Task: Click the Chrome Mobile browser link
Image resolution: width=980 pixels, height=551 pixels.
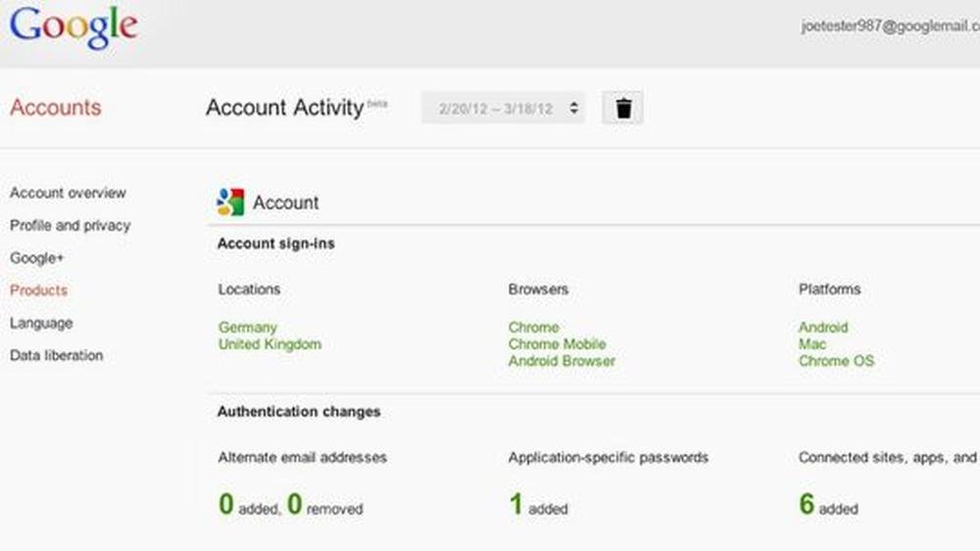Action: pyautogui.click(x=557, y=344)
